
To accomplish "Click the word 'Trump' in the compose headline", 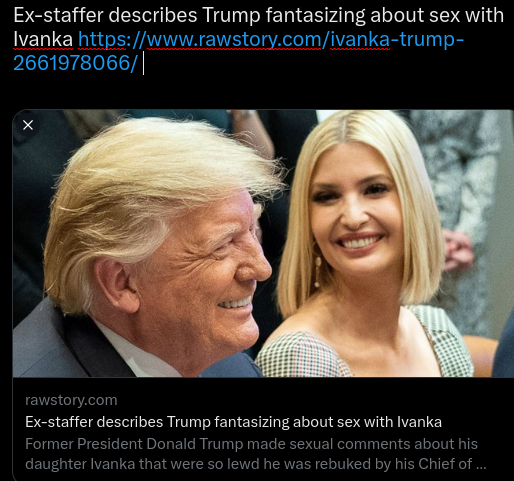I will (x=231, y=16).
